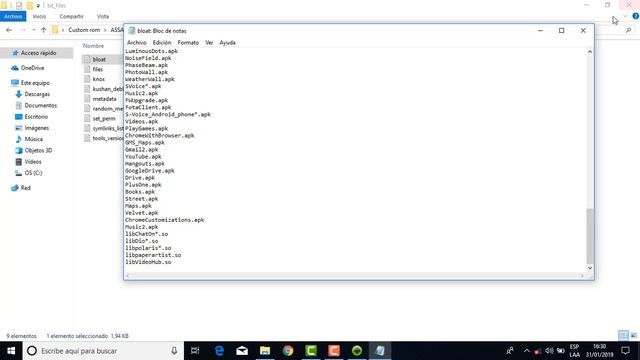640x360 pixels.
Task: Launch Microsoft Edge from taskbar
Action: click(219, 351)
